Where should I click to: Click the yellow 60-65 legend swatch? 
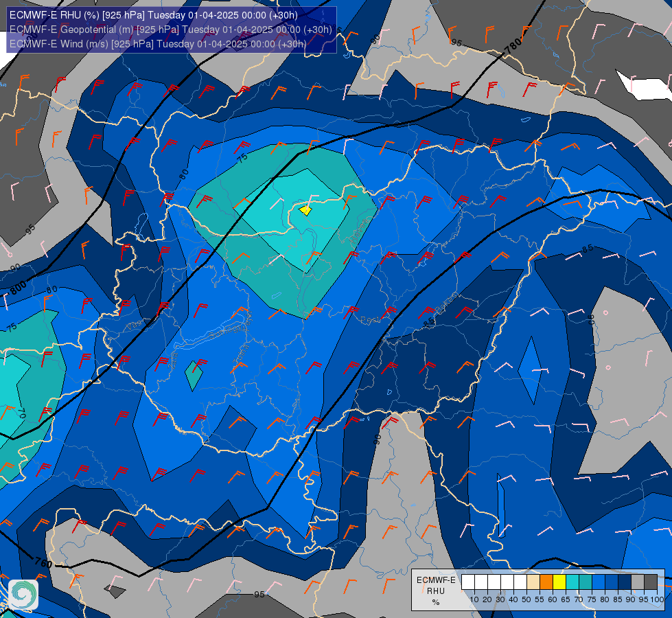click(x=559, y=582)
